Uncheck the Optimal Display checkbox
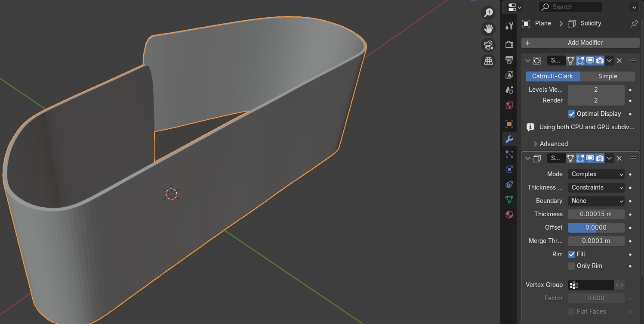Screen dimensions: 644x324 click(571, 114)
